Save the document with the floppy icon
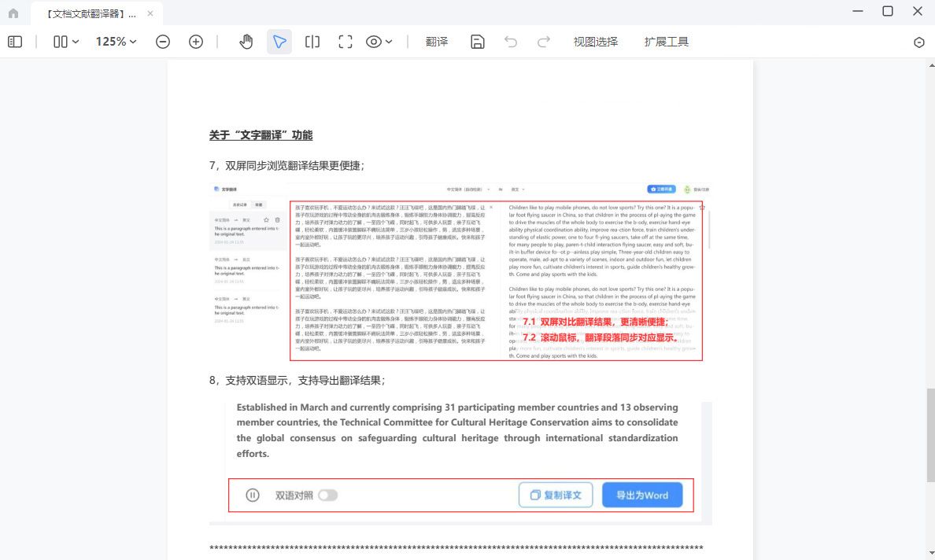 478,42
